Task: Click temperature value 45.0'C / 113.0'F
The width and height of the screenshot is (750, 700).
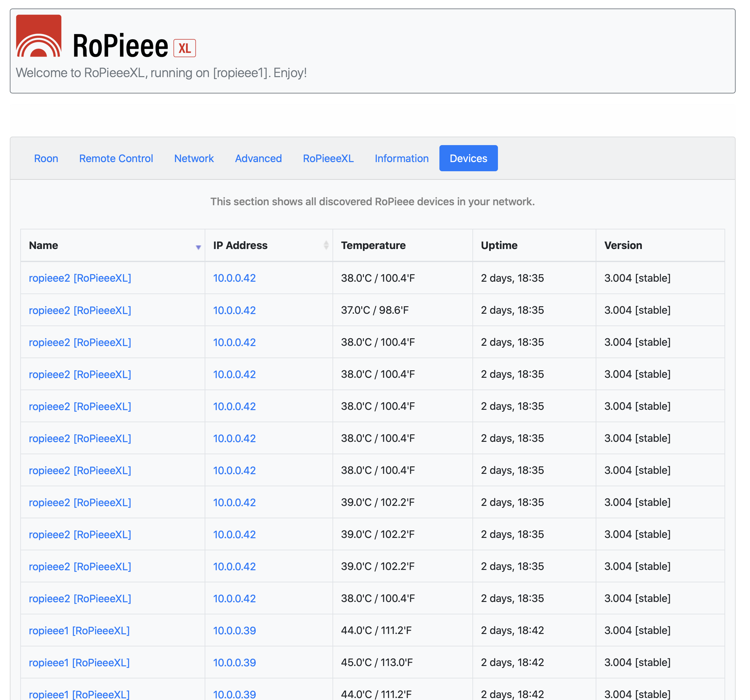Action: coord(377,662)
